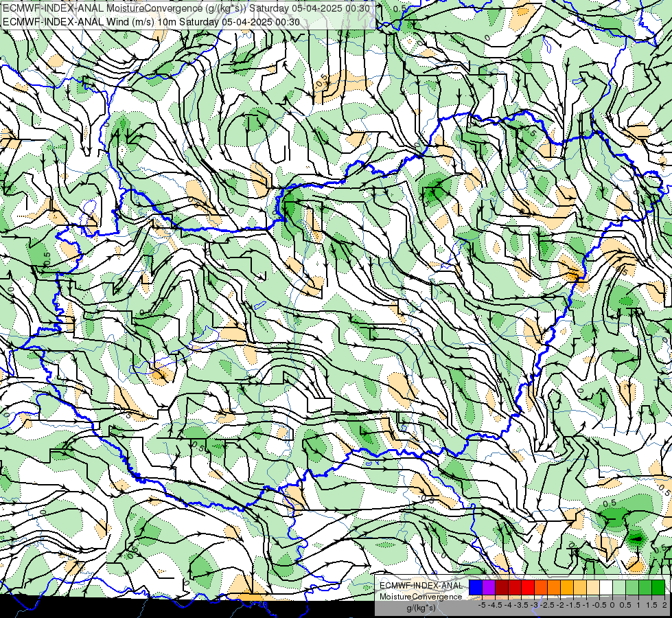Viewport: 672px width, 618px height.
Task: Click the 1.5 value on the legend scale
Action: [x=651, y=605]
